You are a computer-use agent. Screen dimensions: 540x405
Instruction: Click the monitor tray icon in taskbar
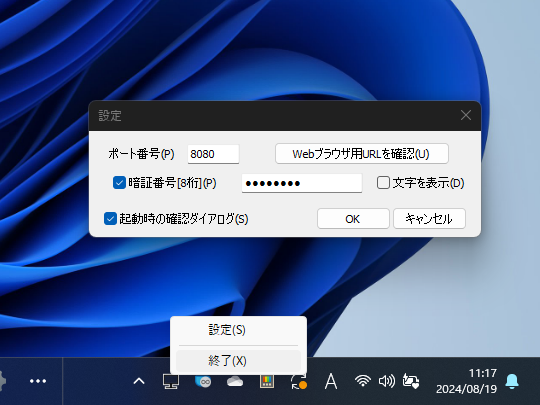[x=171, y=381]
